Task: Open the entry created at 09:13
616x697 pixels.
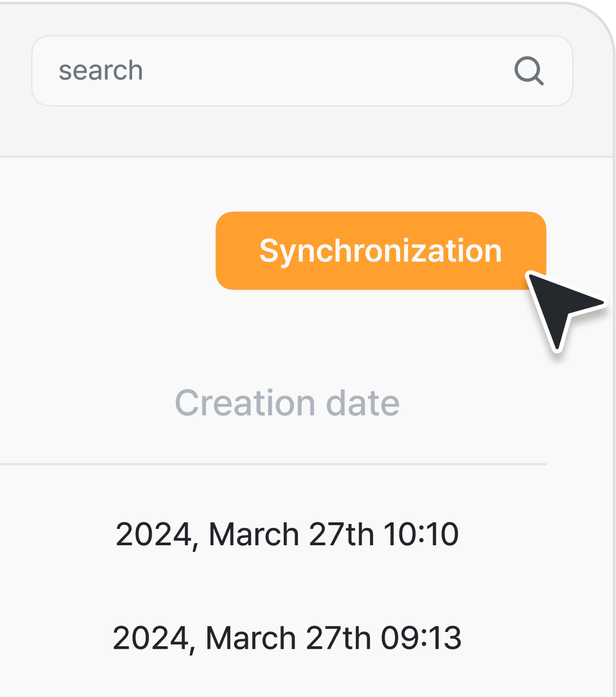Action: point(287,638)
